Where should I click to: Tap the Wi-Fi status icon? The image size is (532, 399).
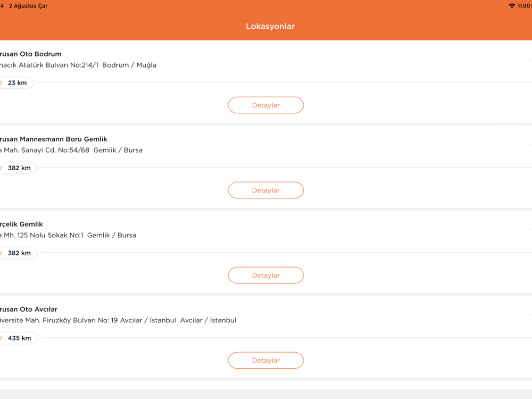[512, 6]
